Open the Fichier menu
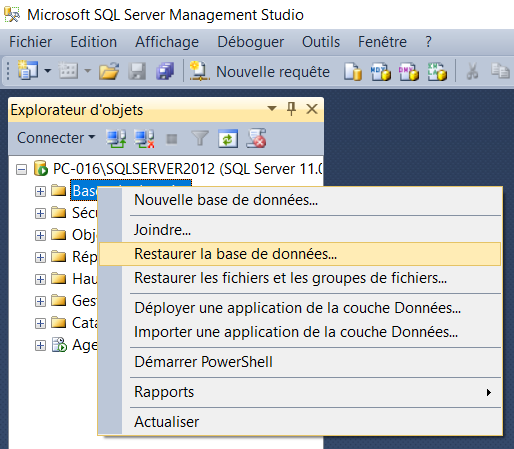The image size is (514, 449). coord(30,42)
